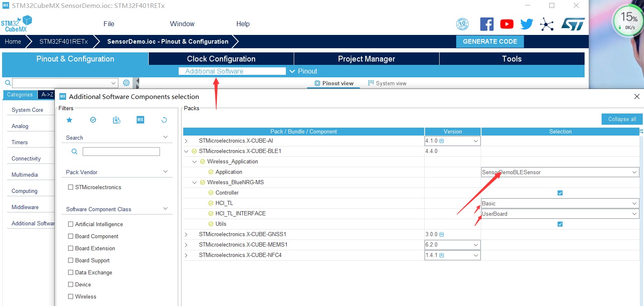This screenshot has width=644, height=306.
Task: Click the magnifier icon in the Filters search
Action: [x=74, y=152]
